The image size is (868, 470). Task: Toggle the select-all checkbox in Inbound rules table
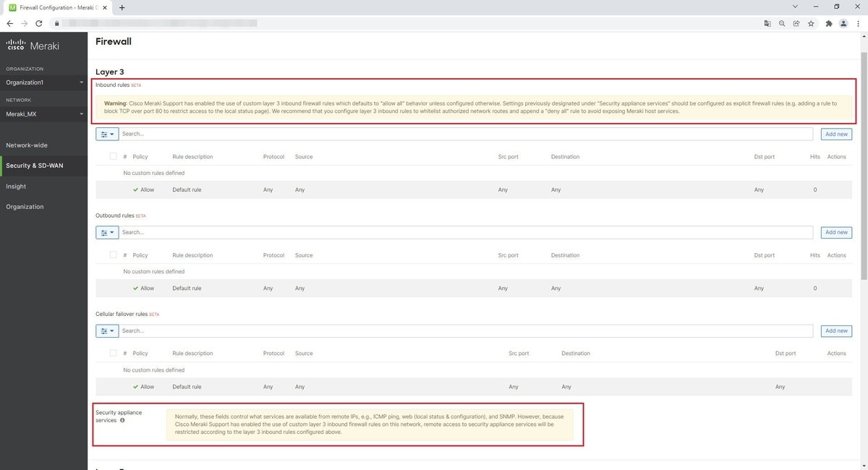coord(114,156)
